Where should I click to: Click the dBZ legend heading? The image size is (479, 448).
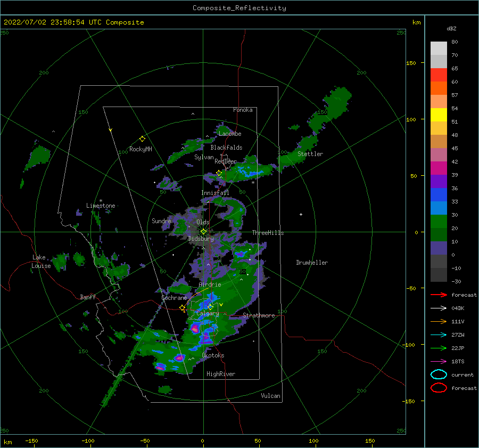[x=451, y=28]
